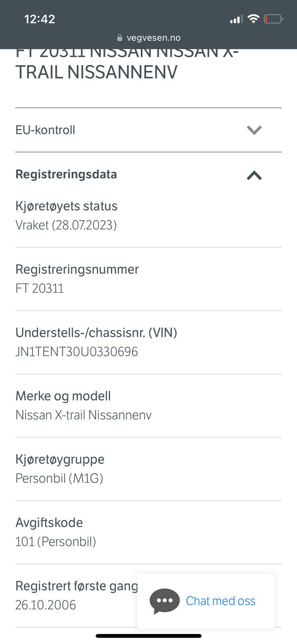Click the Chat med oss link
Viewport: 297px width, 644px height.
tap(221, 601)
